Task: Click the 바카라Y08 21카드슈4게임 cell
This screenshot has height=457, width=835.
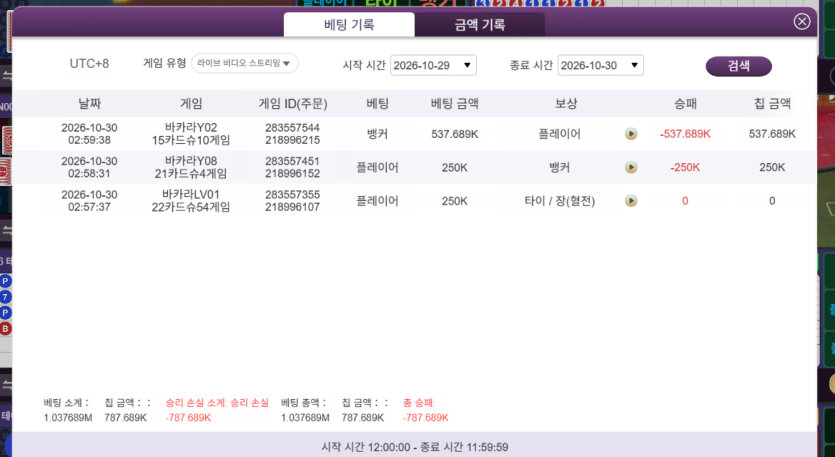Action: pos(191,167)
